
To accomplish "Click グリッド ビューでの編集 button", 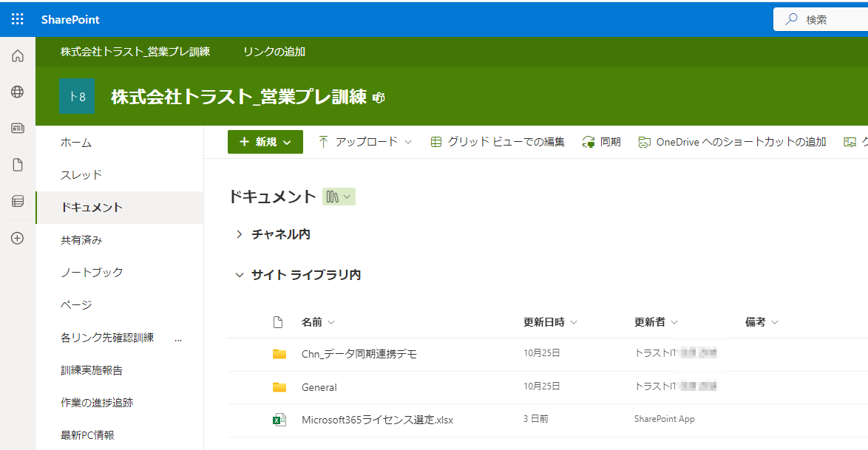I will click(x=498, y=142).
